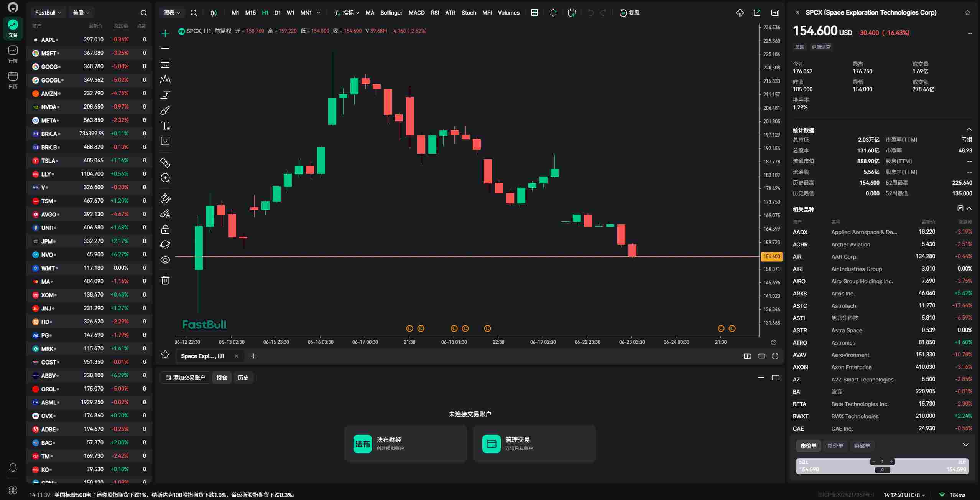This screenshot has height=500, width=980.
Task: Add the MACD indicator
Action: click(x=416, y=13)
